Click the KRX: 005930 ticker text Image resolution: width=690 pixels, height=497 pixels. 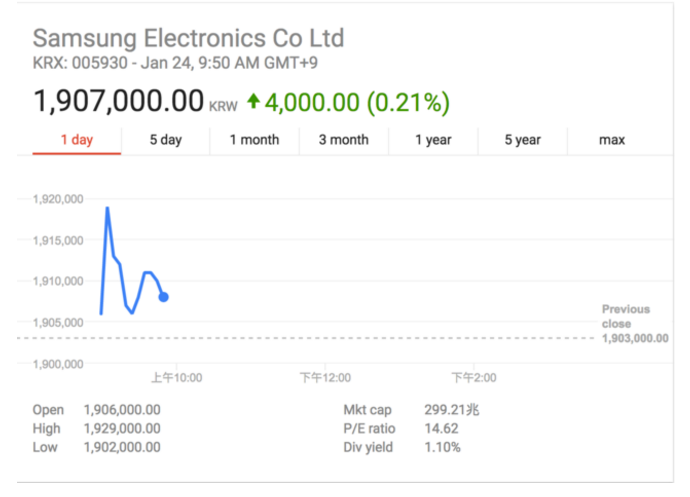point(80,63)
